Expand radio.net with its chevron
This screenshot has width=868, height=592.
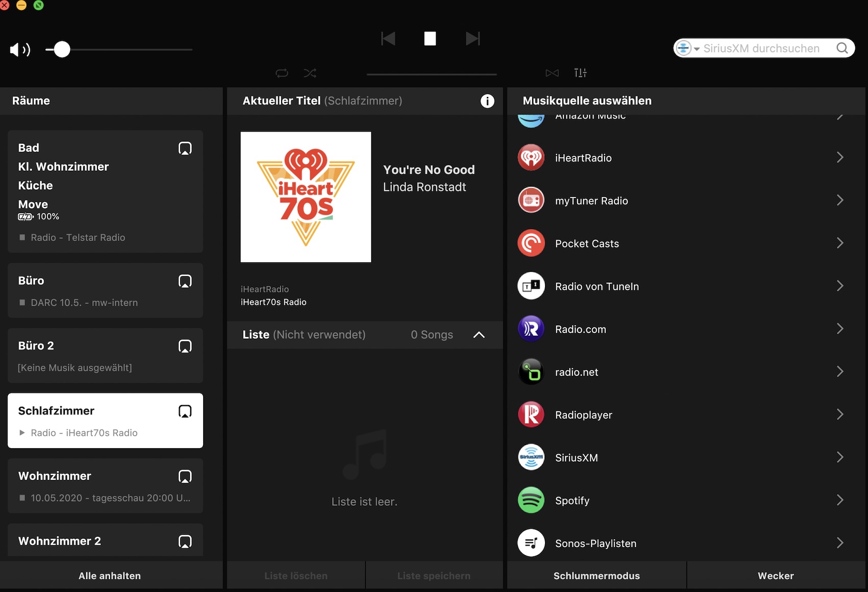pos(840,372)
